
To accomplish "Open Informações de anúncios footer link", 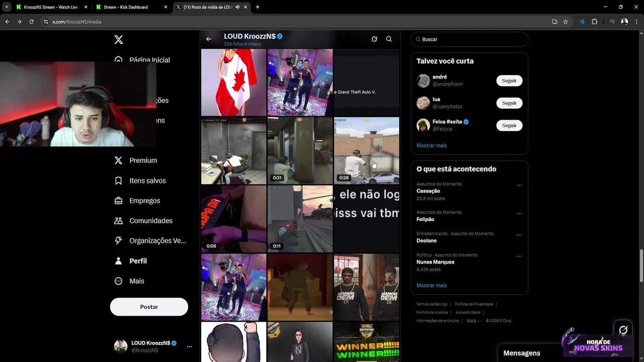I will click(x=437, y=321).
